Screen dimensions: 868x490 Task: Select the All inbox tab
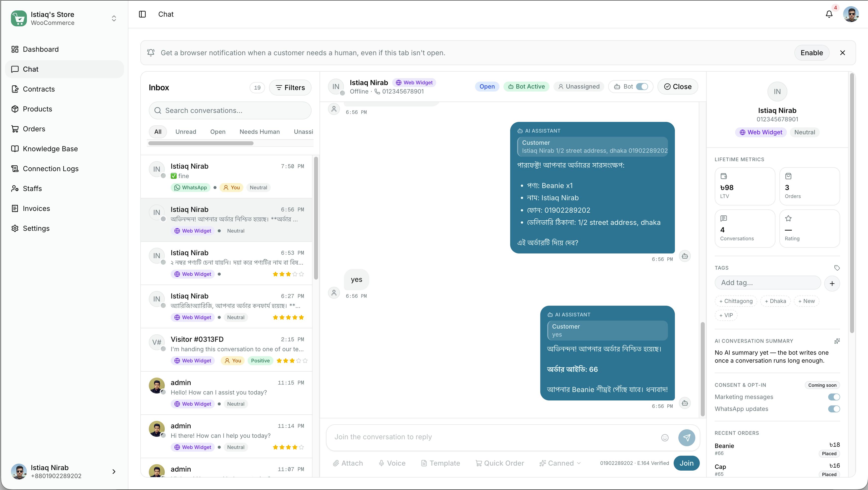click(158, 132)
